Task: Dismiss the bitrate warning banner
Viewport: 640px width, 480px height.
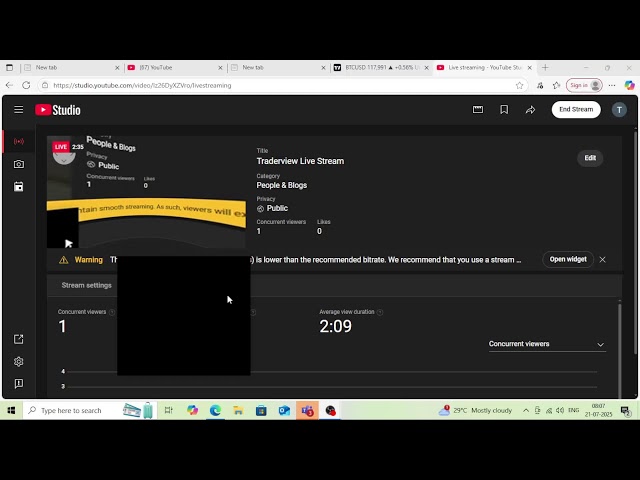Action: point(602,260)
